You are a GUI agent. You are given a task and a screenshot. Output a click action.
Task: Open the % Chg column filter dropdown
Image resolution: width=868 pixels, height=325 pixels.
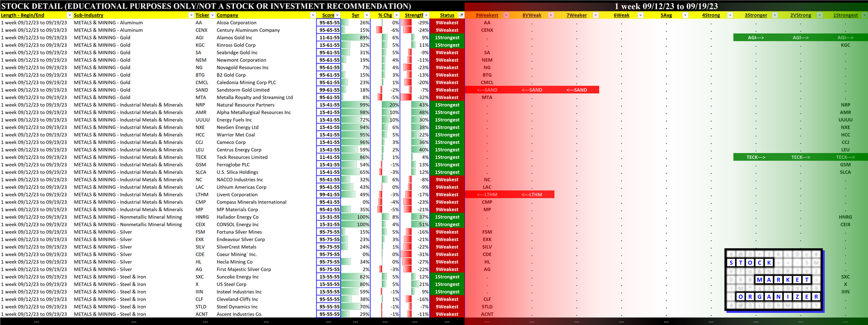click(396, 15)
